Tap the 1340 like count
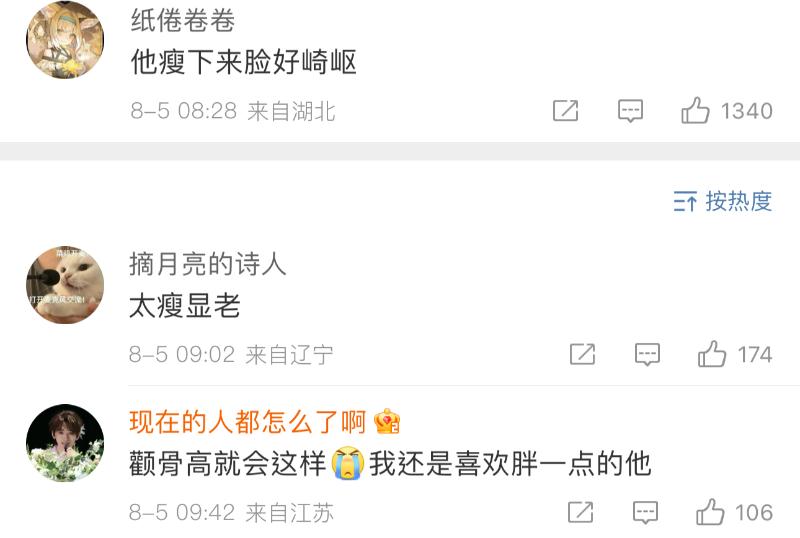Viewport: 800px width, 538px height. click(746, 111)
